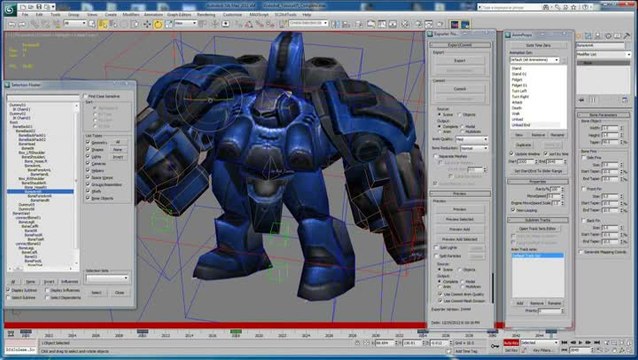Image resolution: width=638 pixels, height=360 pixels.
Task: Open the Display command panel tab
Action: click(618, 36)
